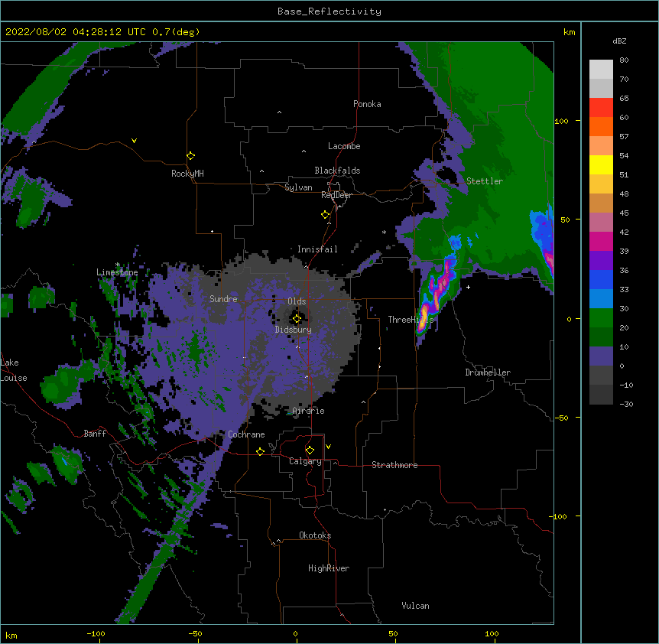The height and width of the screenshot is (644, 659).
Task: Click the Ponoka city label
Action: coord(367,104)
